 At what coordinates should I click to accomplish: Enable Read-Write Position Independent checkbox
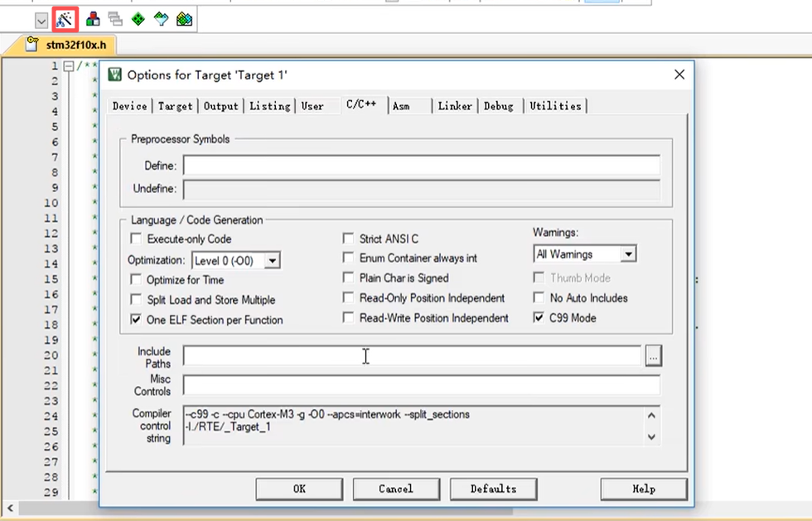(349, 317)
